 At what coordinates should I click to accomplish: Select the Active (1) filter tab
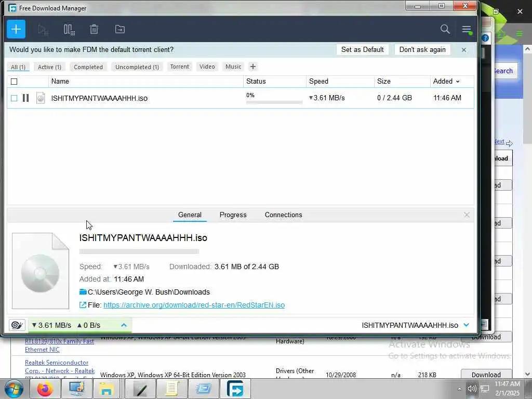49,67
